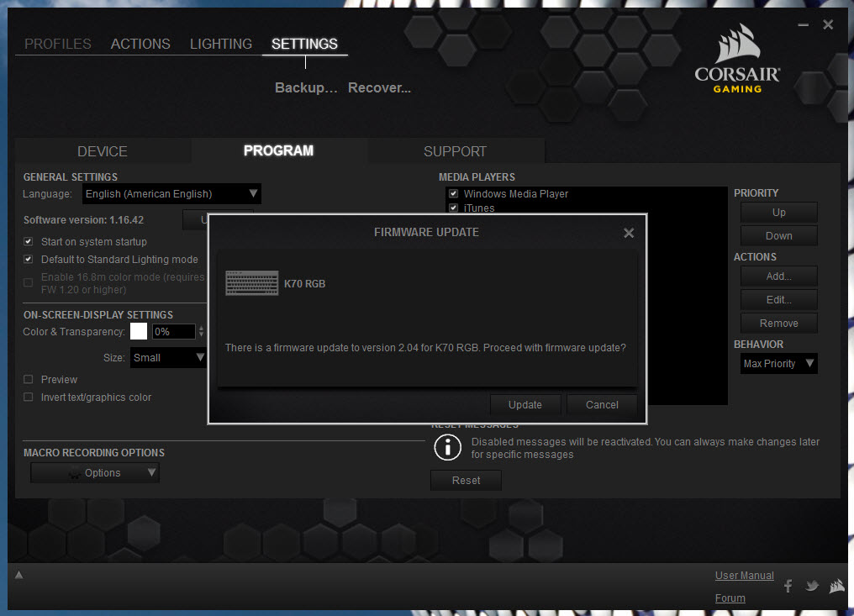Adjust transparency percentage stepper arrows
Viewport: 854px width, 616px height.
click(201, 331)
